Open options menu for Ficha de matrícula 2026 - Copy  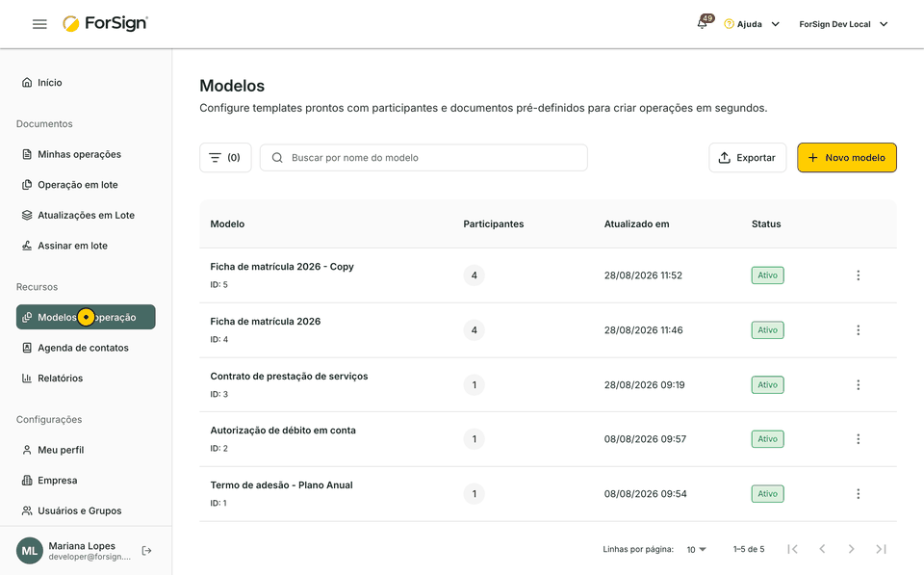click(x=858, y=275)
